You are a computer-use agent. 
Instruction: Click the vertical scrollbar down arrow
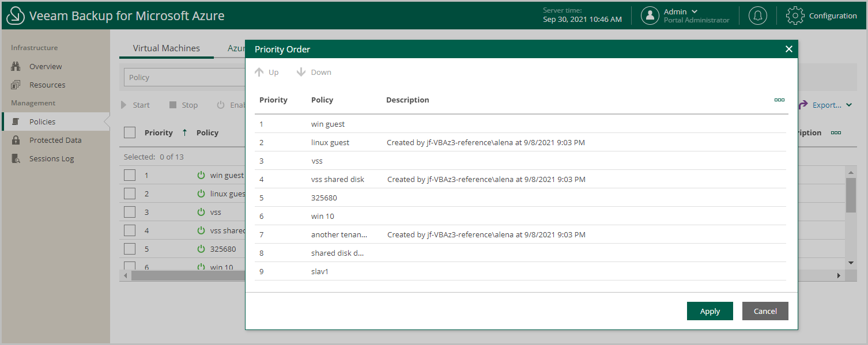[x=851, y=262]
